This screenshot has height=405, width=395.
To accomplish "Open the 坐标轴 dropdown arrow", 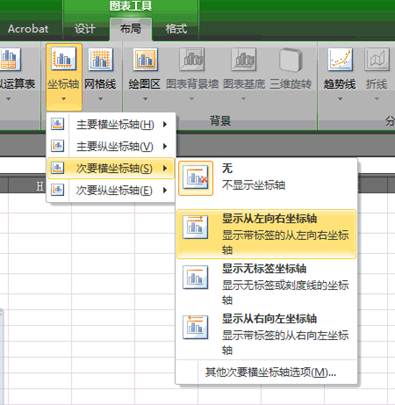I will click(63, 99).
